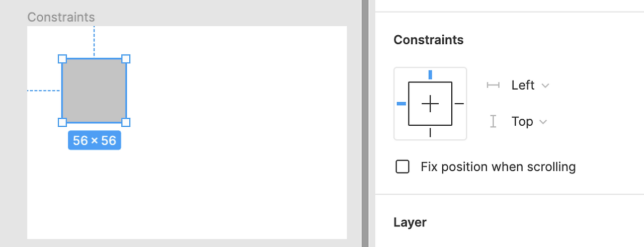Click the Layer section heading

coord(410,222)
